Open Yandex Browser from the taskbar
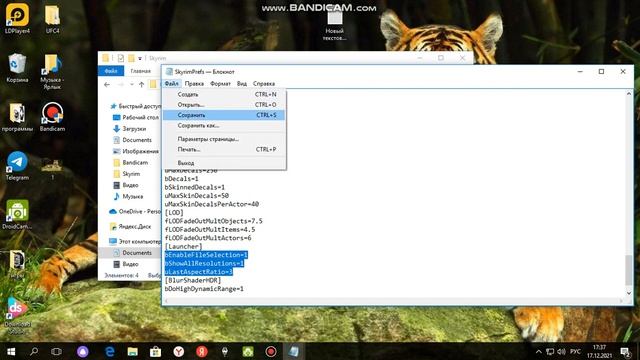 click(178, 351)
